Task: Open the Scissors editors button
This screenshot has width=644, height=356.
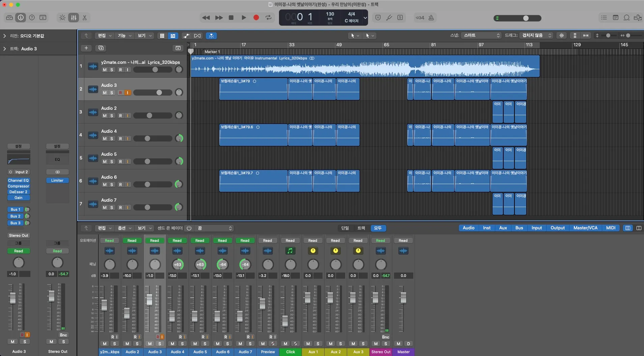Action: click(x=85, y=18)
